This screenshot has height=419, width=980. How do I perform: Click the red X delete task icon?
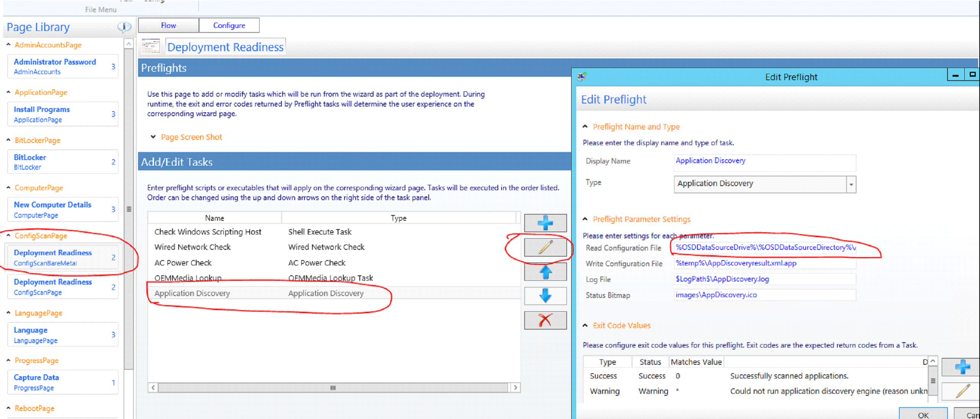pyautogui.click(x=545, y=320)
